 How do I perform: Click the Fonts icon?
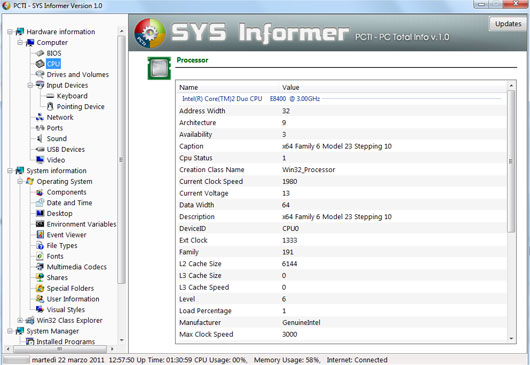click(x=40, y=256)
